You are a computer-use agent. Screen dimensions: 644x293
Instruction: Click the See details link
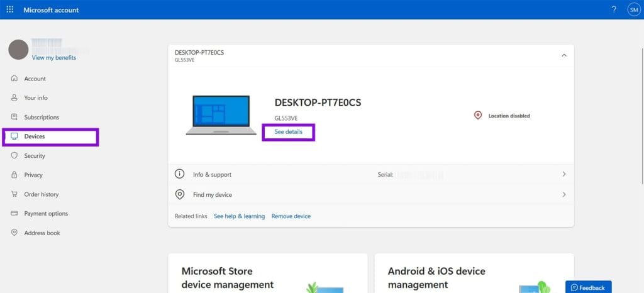coord(288,132)
